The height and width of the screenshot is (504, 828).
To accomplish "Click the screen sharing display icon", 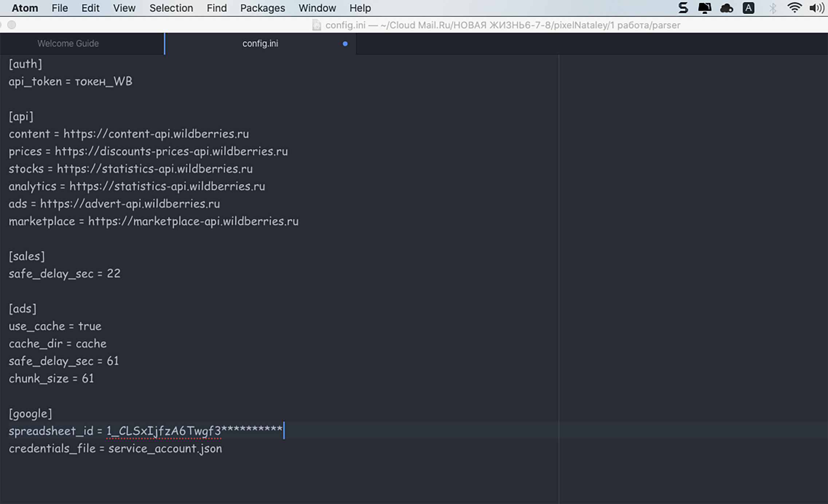I will (705, 8).
